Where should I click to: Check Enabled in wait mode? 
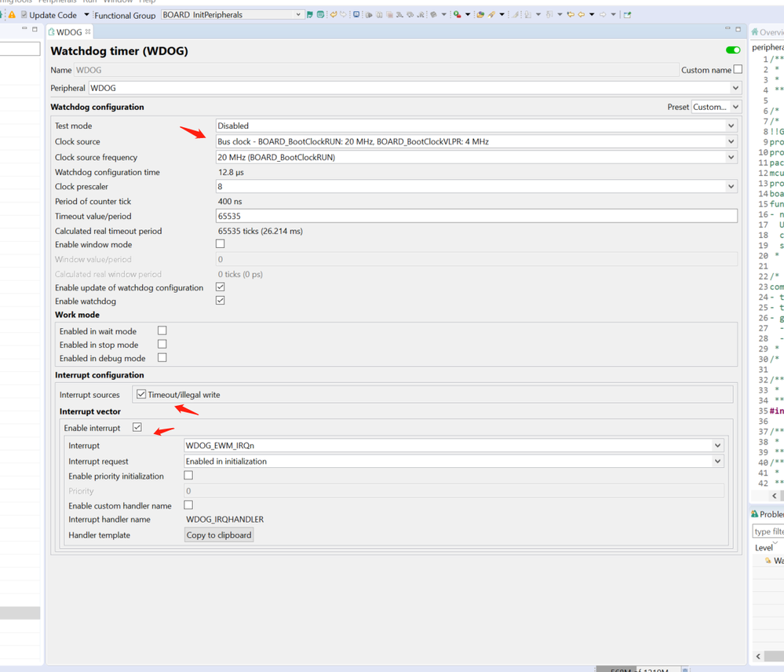tap(162, 331)
